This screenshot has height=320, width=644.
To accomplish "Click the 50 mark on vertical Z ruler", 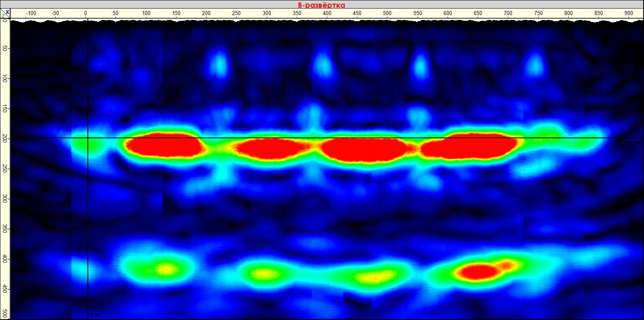I will [4, 48].
